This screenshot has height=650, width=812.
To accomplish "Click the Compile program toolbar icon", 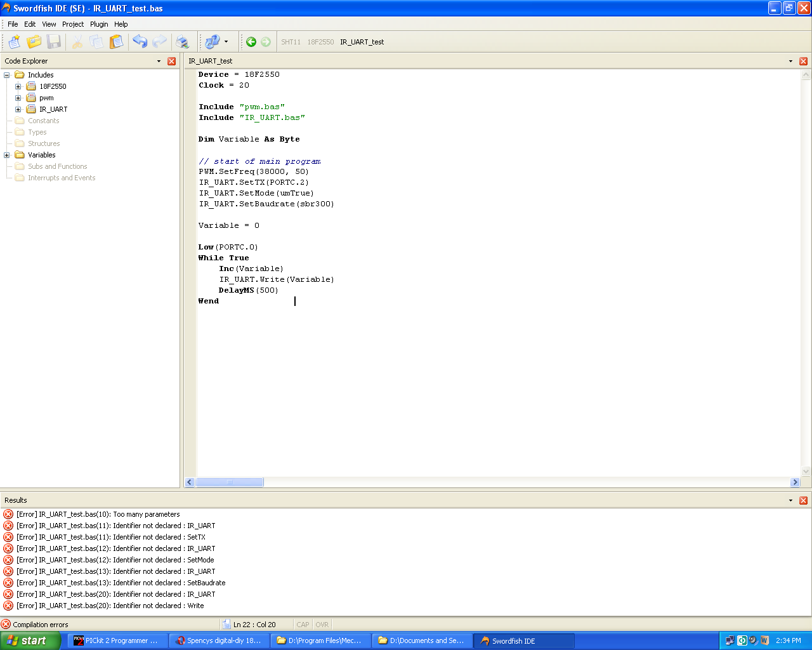I will click(x=212, y=42).
